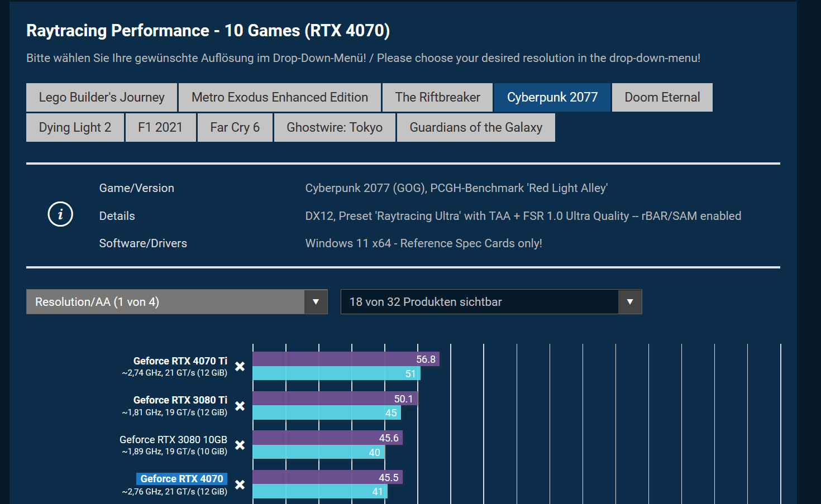The image size is (821, 504).
Task: Open The Riftbreaker tab
Action: pos(438,98)
